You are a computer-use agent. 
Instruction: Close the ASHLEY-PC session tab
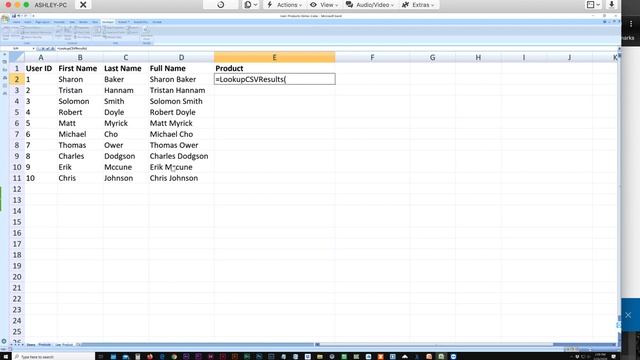click(83, 5)
